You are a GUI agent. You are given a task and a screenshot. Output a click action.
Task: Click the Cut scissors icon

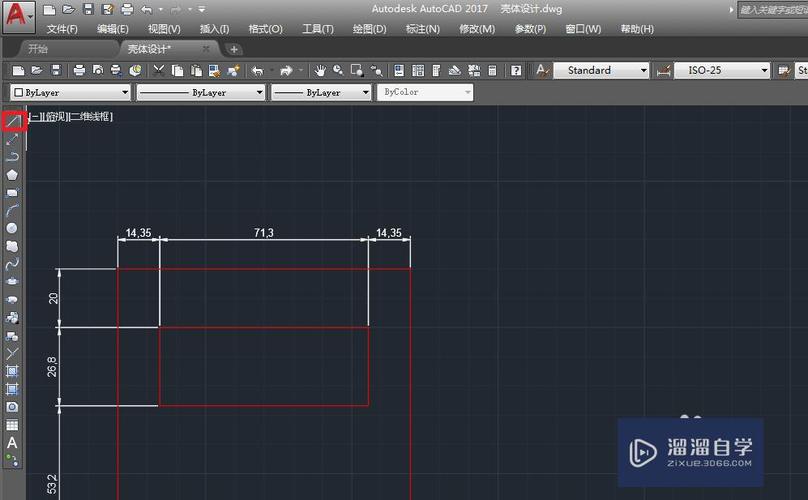tap(159, 70)
